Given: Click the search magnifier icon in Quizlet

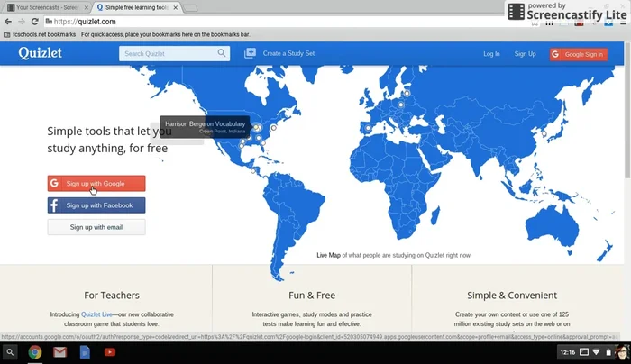Looking at the screenshot, I should coord(222,54).
